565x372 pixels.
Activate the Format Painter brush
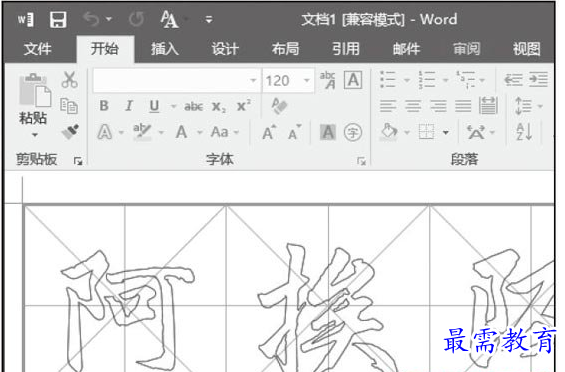pyautogui.click(x=70, y=132)
